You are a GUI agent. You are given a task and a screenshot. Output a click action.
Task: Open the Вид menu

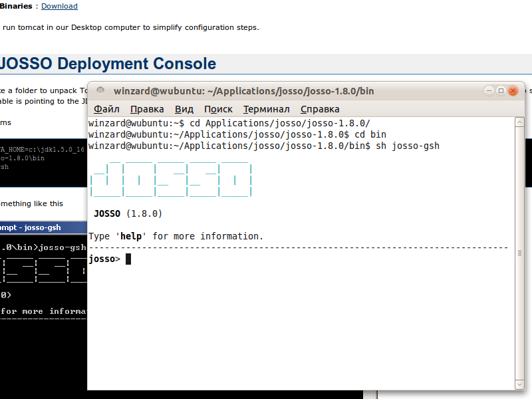(184, 109)
